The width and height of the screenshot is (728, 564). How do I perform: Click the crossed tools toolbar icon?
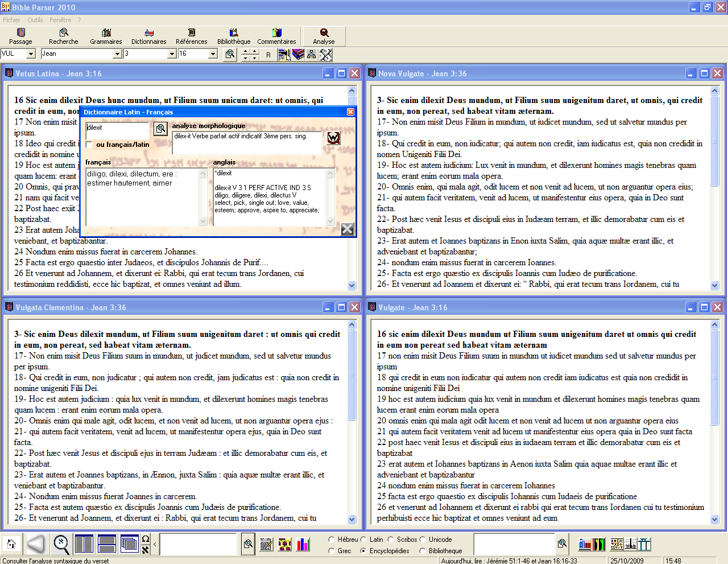325,55
